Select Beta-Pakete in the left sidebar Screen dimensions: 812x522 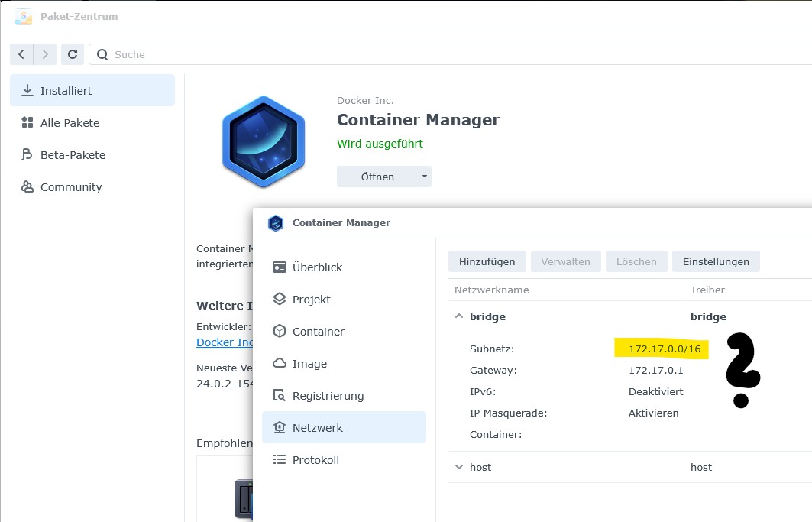[73, 155]
